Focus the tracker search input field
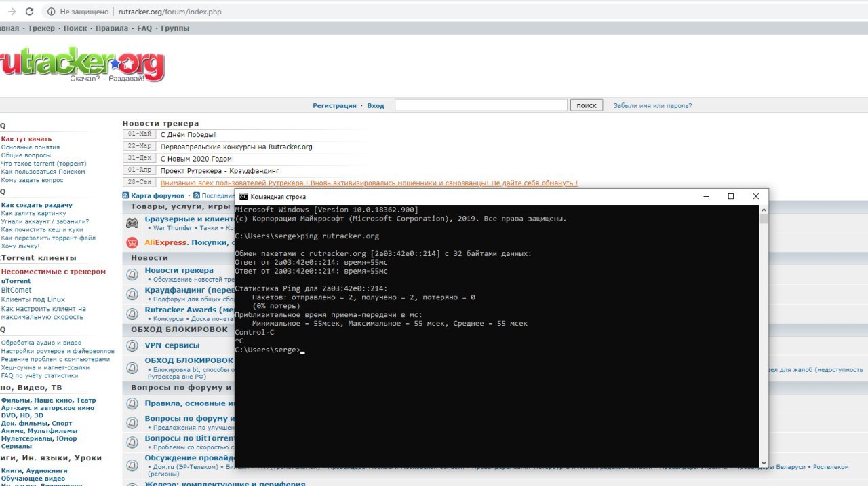Image resolution: width=868 pixels, height=486 pixels. point(481,105)
